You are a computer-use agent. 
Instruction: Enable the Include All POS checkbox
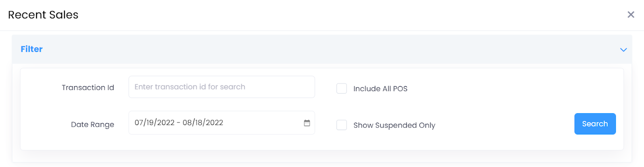342,88
